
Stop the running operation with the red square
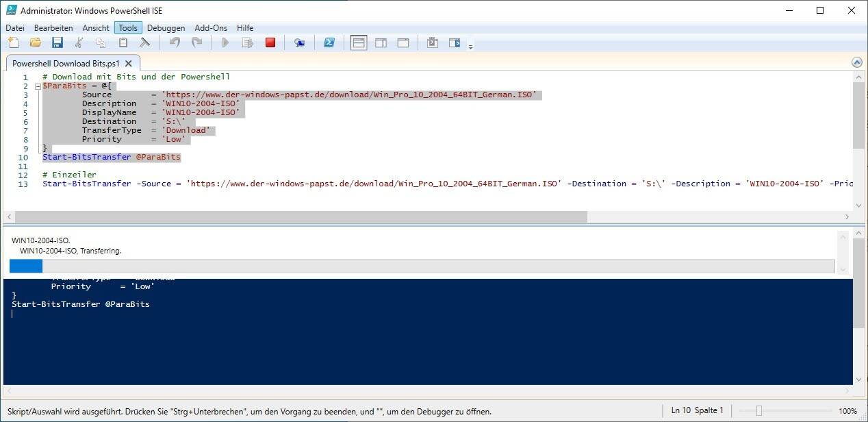pyautogui.click(x=270, y=42)
